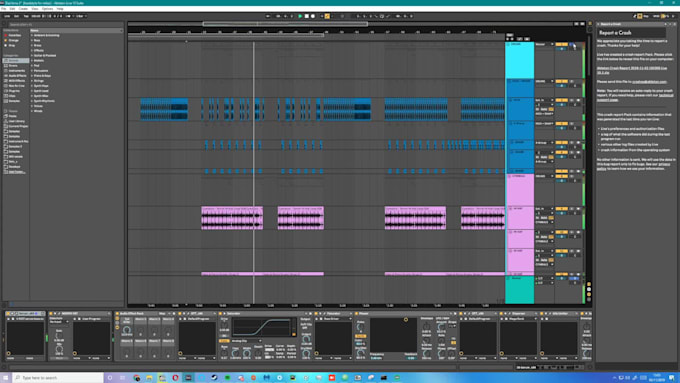Select Orange collection in browser
The image size is (680, 383).
point(13,40)
